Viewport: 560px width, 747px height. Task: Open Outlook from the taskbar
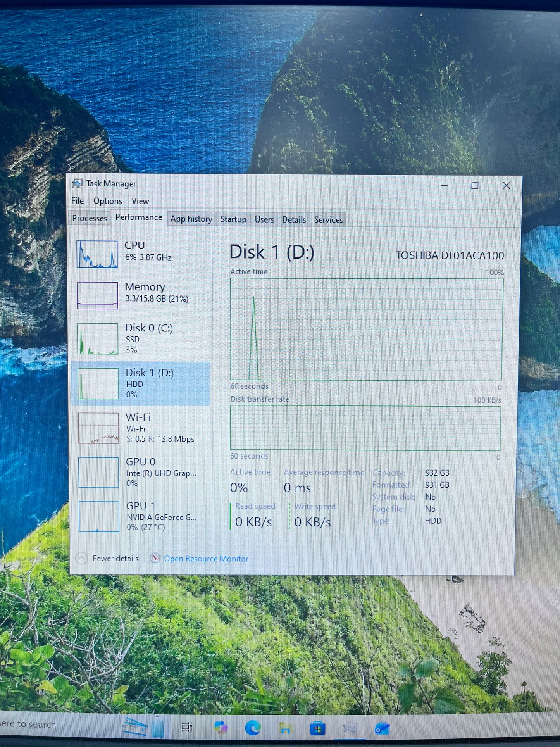click(382, 729)
